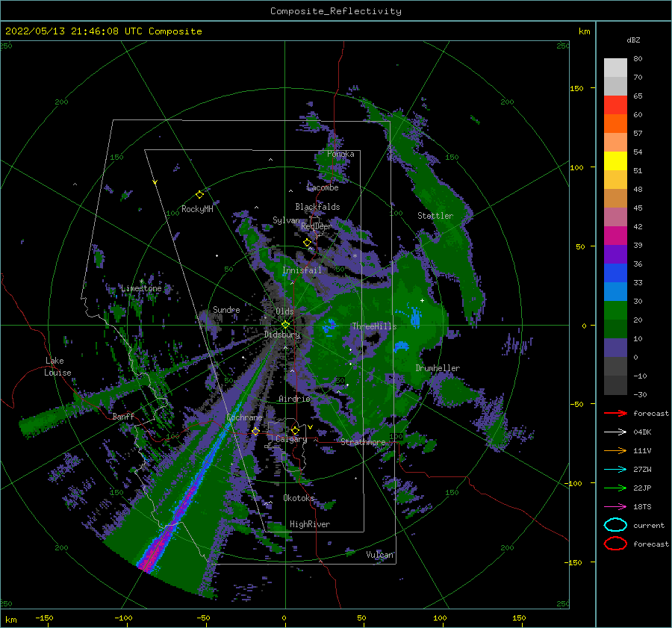Select the Sundre town label

click(x=226, y=309)
